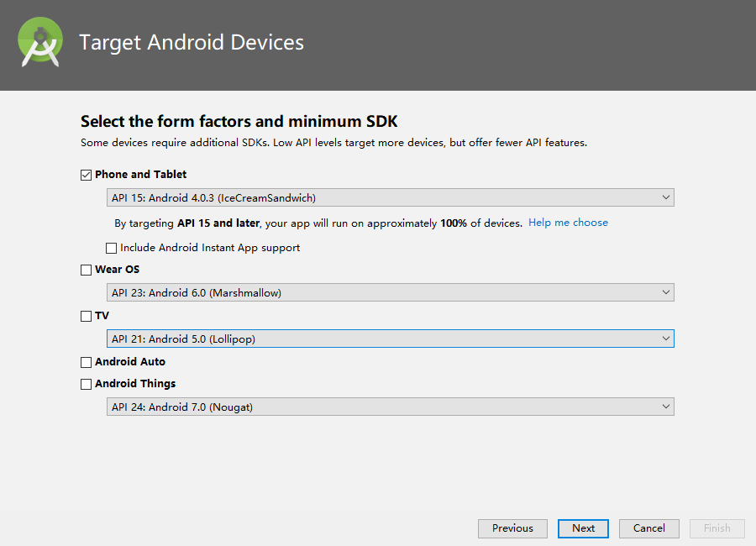Uncheck the Phone and Tablet checkbox
The height and width of the screenshot is (546, 756).
click(x=86, y=175)
